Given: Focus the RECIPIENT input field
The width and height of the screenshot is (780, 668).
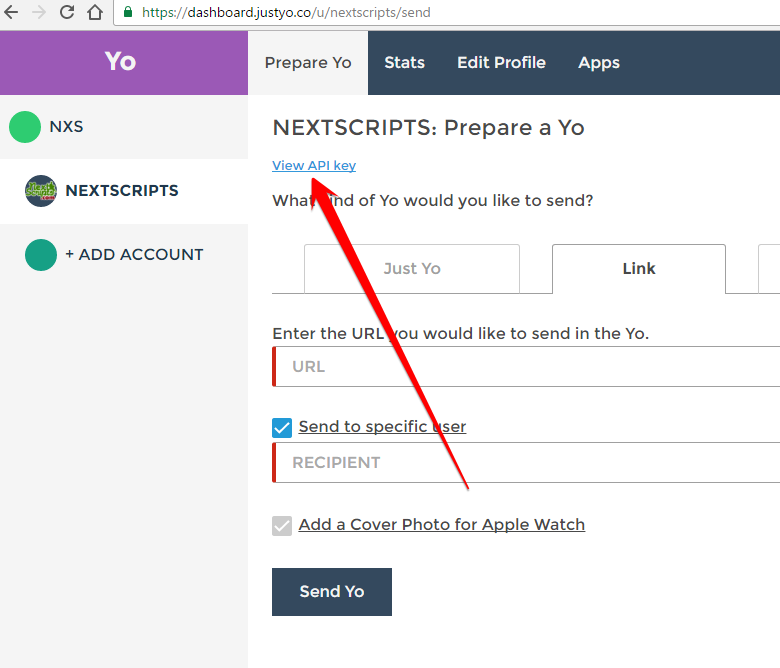Looking at the screenshot, I should 526,463.
